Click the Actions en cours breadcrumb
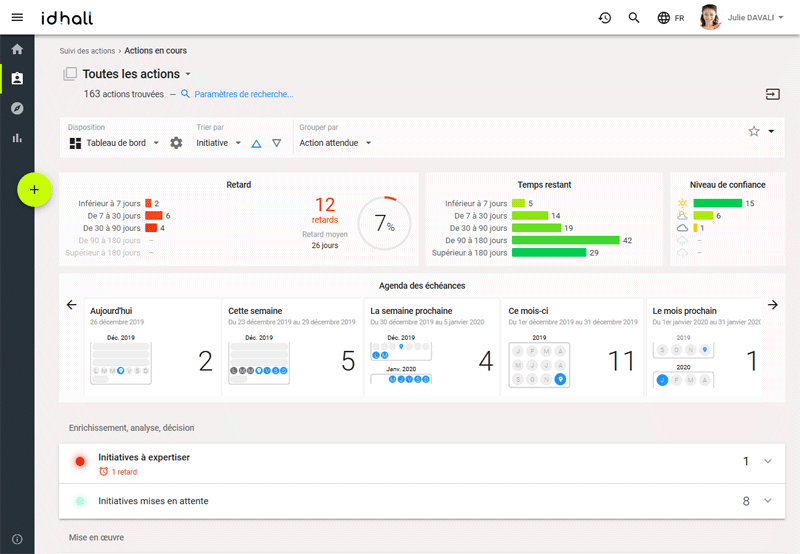This screenshot has width=800, height=554. (156, 51)
